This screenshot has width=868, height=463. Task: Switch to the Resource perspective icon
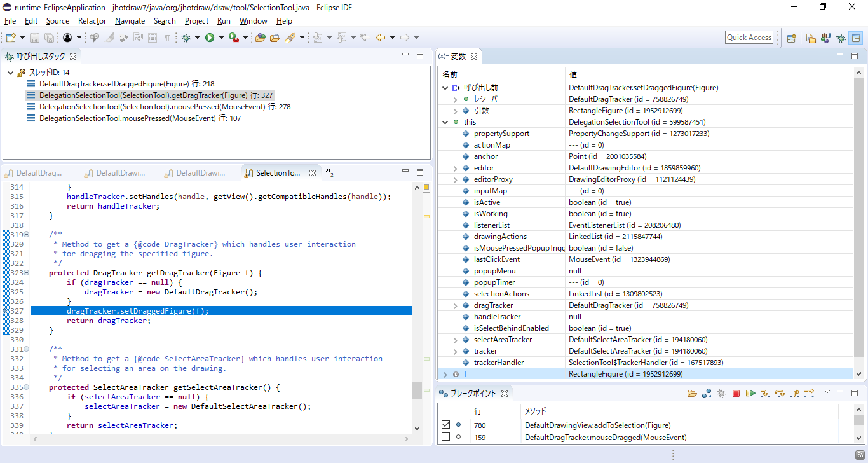811,38
